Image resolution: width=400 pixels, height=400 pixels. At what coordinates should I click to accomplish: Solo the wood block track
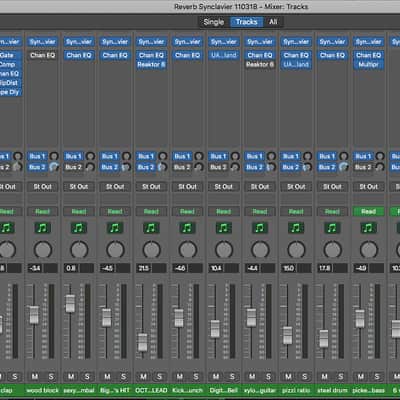pos(51,377)
